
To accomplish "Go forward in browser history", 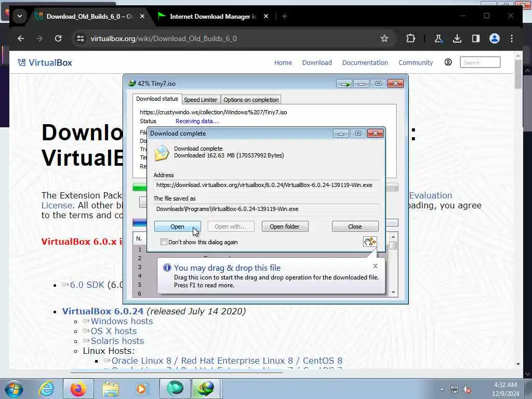I will point(39,38).
